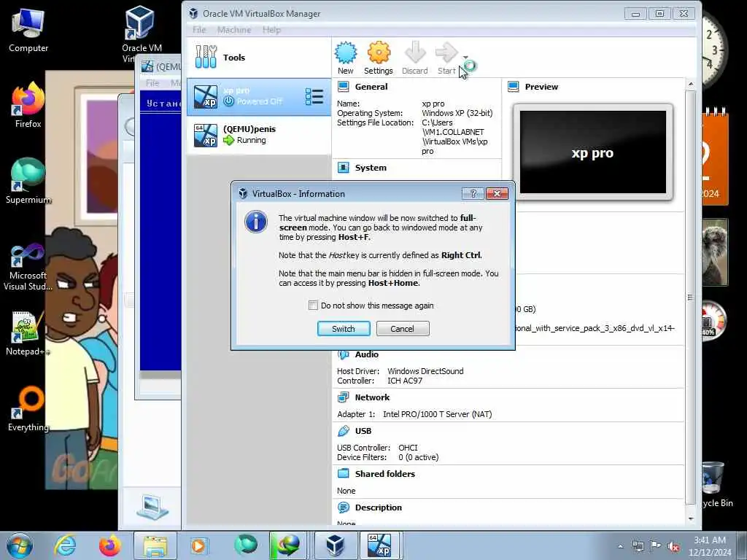The width and height of the screenshot is (747, 560).
Task: Click the Host Driver Windows DirectSound text
Action: click(x=400, y=371)
